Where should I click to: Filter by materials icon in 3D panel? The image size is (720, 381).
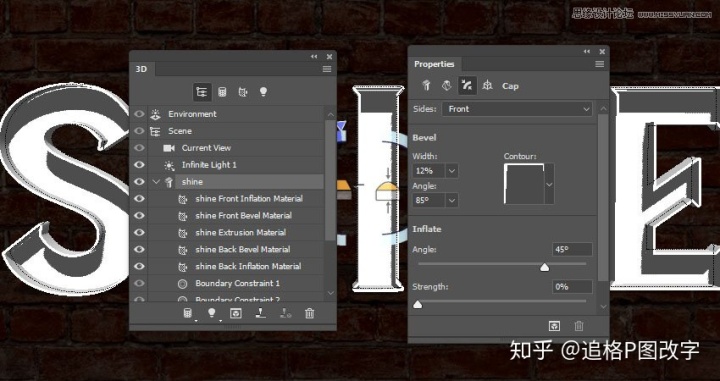point(243,92)
